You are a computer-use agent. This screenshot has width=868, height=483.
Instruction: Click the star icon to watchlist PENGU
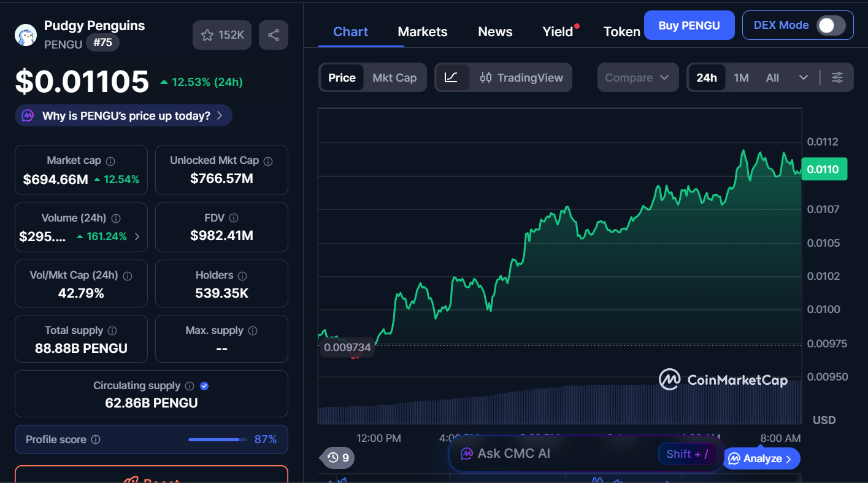207,34
